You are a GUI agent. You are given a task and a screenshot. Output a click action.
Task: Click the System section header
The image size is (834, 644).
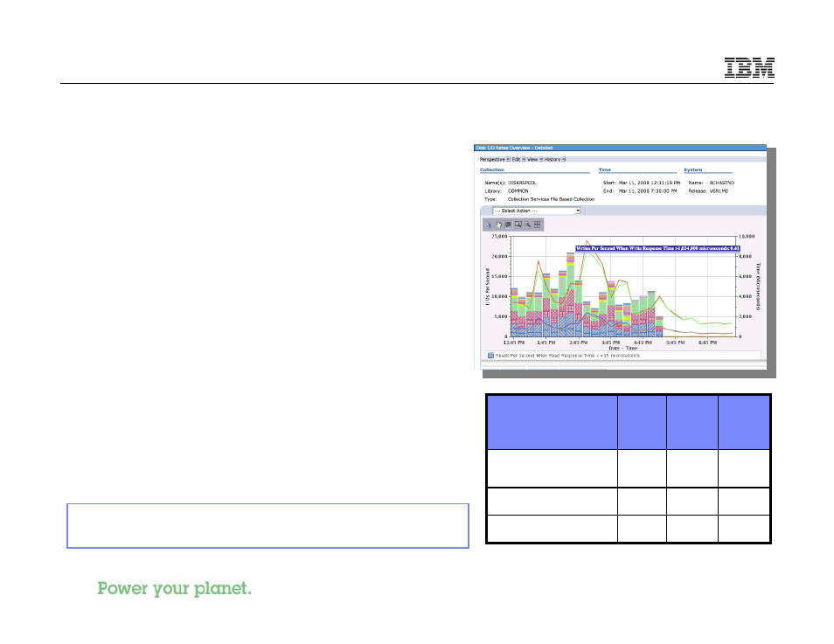point(693,170)
